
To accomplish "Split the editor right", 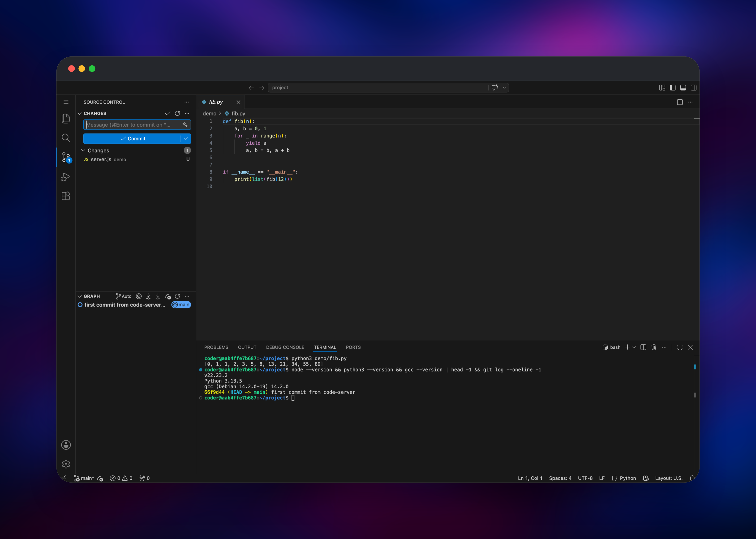I will pos(680,102).
